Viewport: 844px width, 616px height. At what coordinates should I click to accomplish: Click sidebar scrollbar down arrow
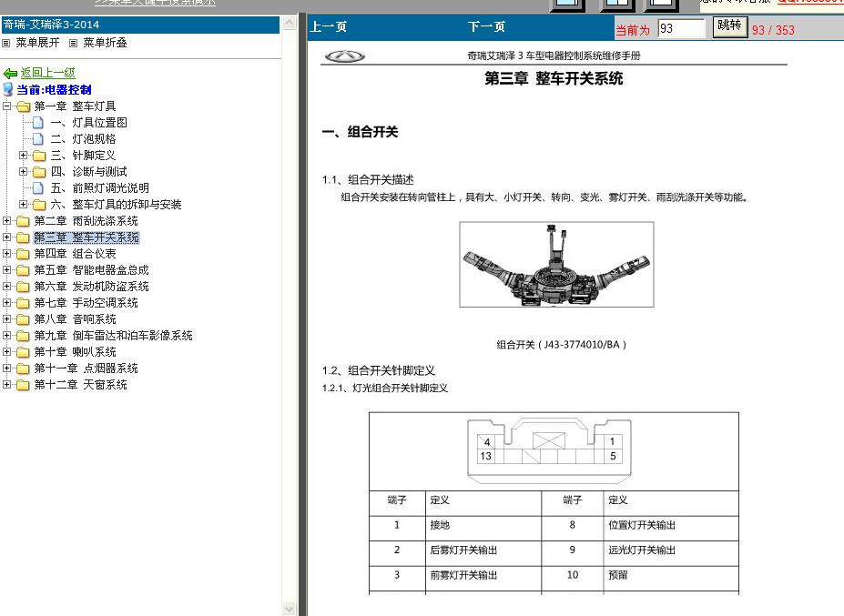[x=289, y=609]
